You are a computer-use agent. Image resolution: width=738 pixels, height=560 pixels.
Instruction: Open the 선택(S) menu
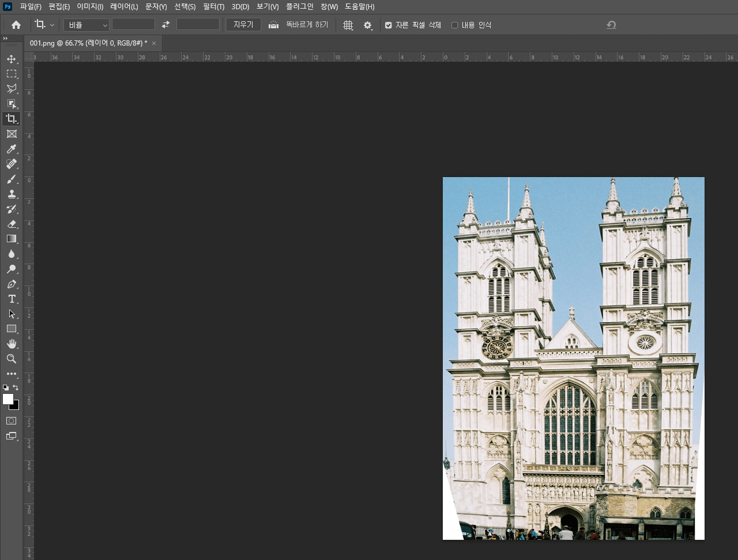185,7
